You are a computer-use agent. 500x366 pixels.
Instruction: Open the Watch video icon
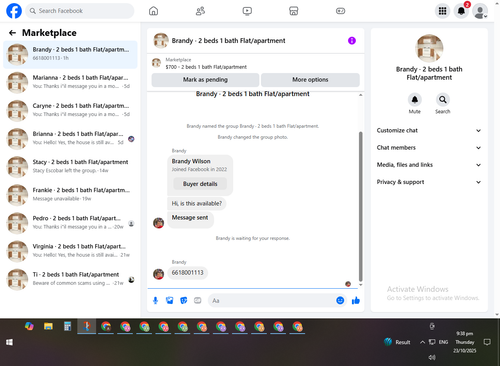tap(247, 11)
